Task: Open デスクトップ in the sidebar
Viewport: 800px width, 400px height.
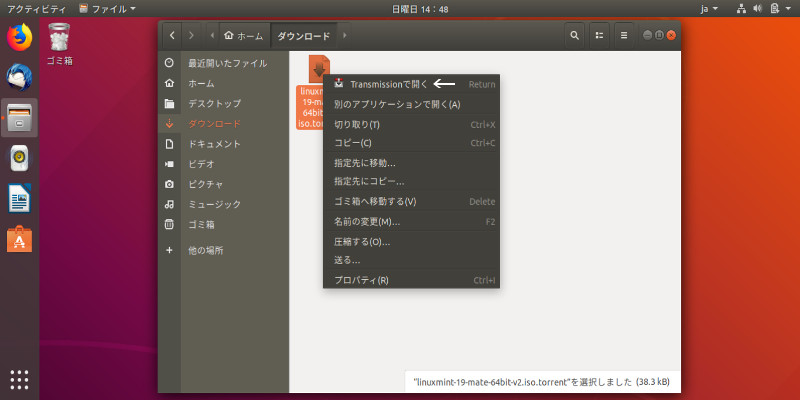Action: pyautogui.click(x=223, y=104)
